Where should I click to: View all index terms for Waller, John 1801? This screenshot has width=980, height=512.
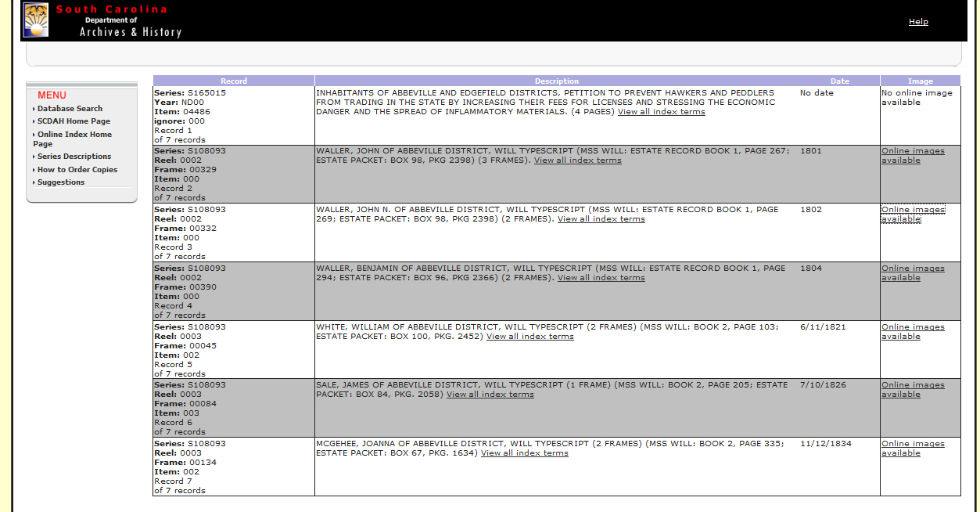[x=578, y=160]
